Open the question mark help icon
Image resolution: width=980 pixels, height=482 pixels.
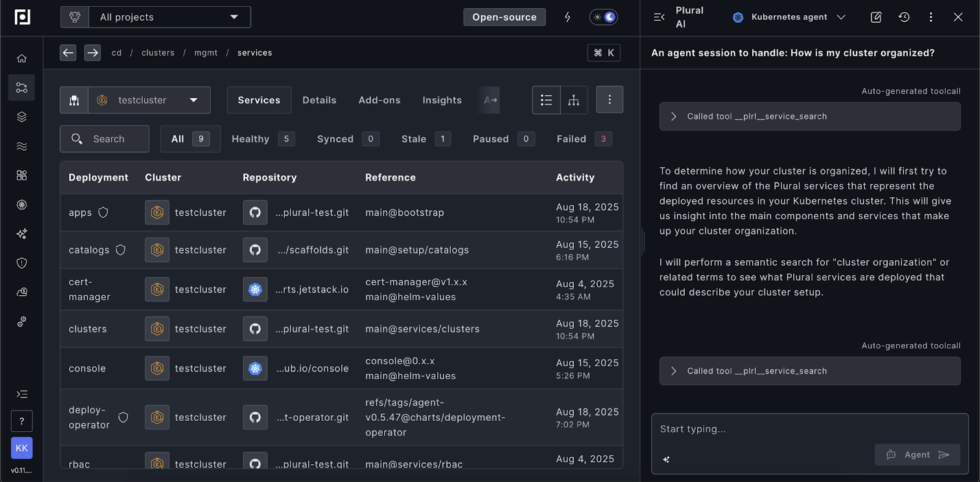point(21,421)
